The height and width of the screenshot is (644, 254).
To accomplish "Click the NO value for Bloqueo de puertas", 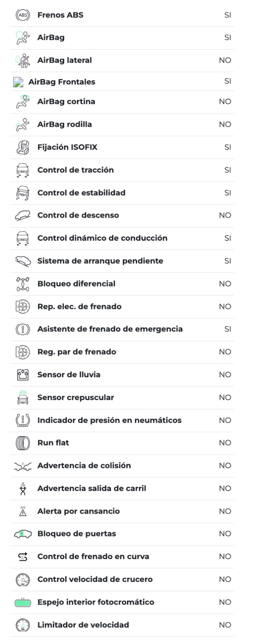I will 225,534.
